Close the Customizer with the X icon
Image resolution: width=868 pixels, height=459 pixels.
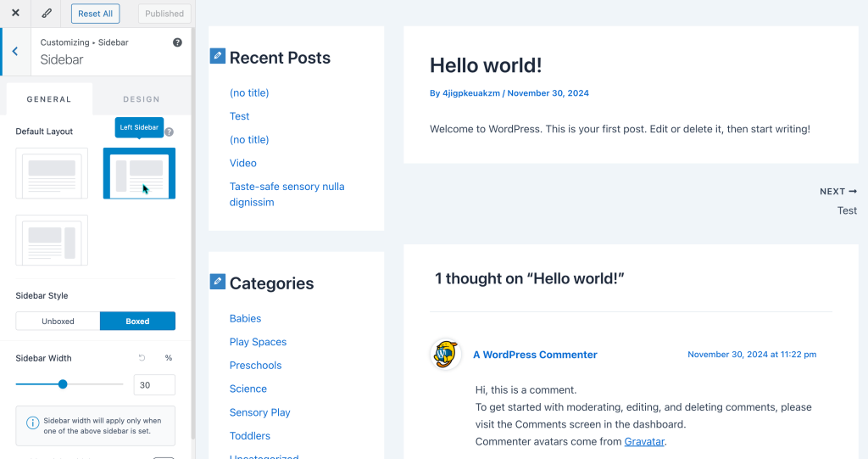(x=15, y=14)
